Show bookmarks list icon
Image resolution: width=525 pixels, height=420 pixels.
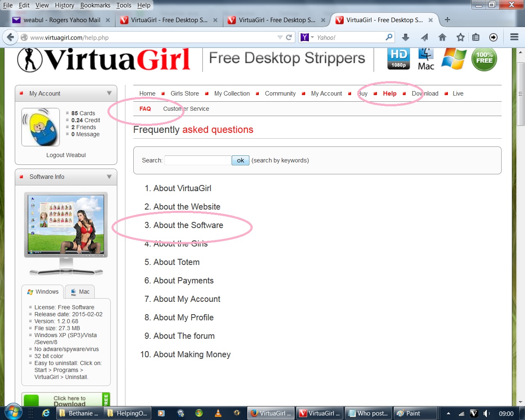[x=476, y=37]
